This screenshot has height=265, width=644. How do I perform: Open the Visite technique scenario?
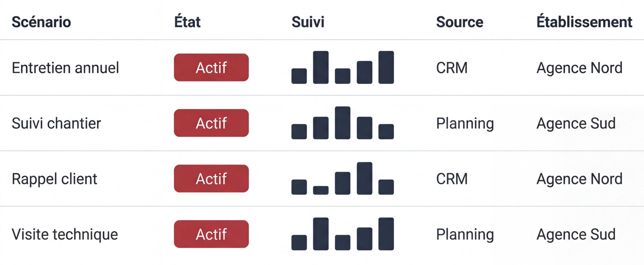tap(65, 234)
